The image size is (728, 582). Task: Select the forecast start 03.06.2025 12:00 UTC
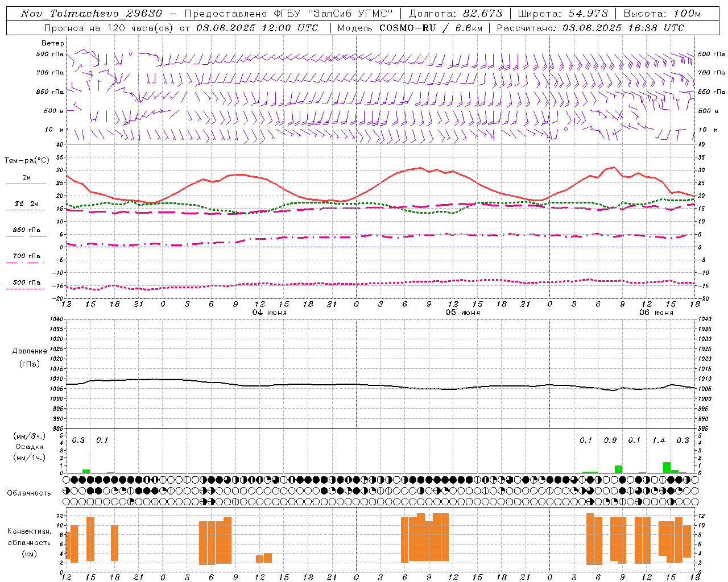[x=257, y=28]
